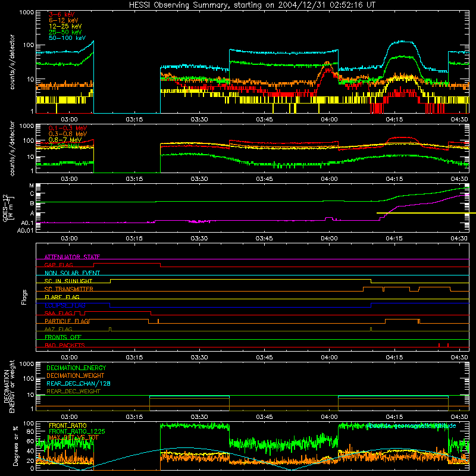Click the FRONT_RATIO_1225 legend label
Screen dimensions: 476x476
pyautogui.click(x=77, y=431)
